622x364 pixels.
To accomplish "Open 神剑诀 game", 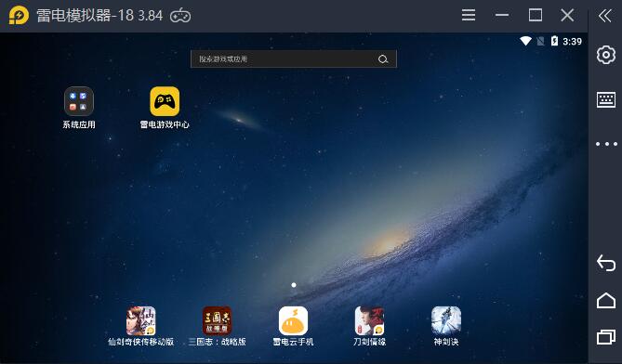I will click(446, 321).
